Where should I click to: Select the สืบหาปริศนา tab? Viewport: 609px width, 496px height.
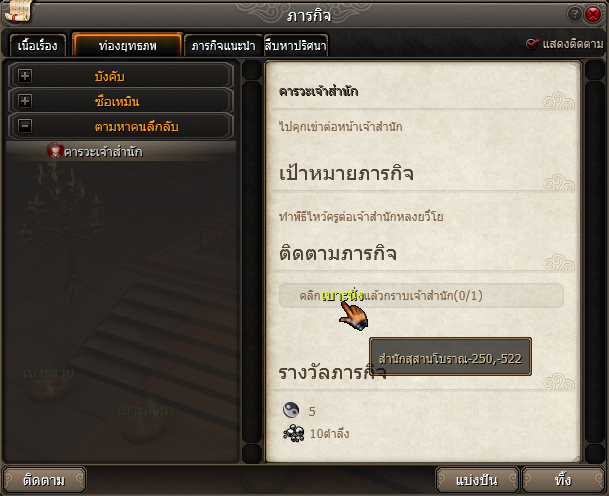click(296, 46)
